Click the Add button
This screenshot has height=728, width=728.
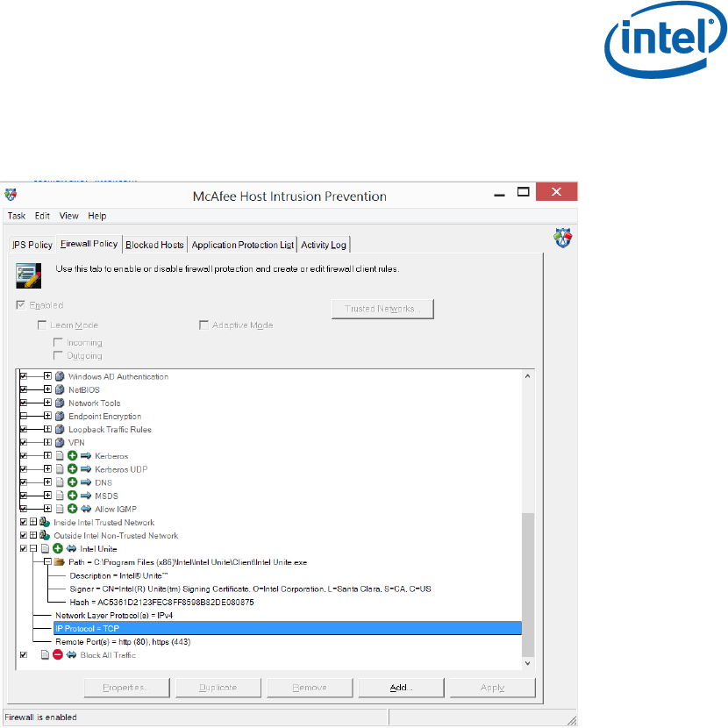(x=401, y=688)
